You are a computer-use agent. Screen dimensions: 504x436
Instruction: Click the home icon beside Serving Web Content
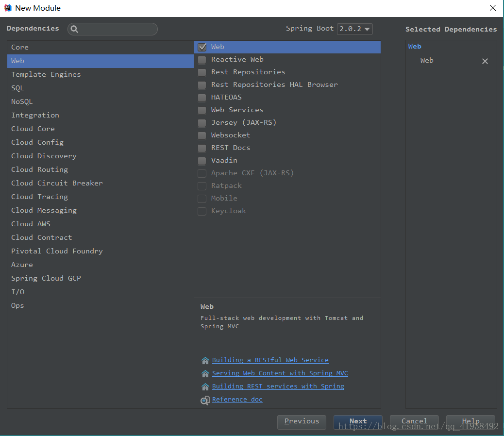205,374
